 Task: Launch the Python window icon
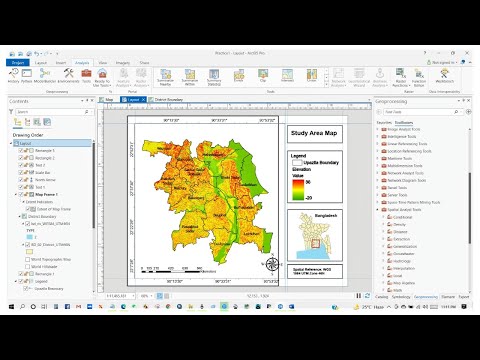27,76
